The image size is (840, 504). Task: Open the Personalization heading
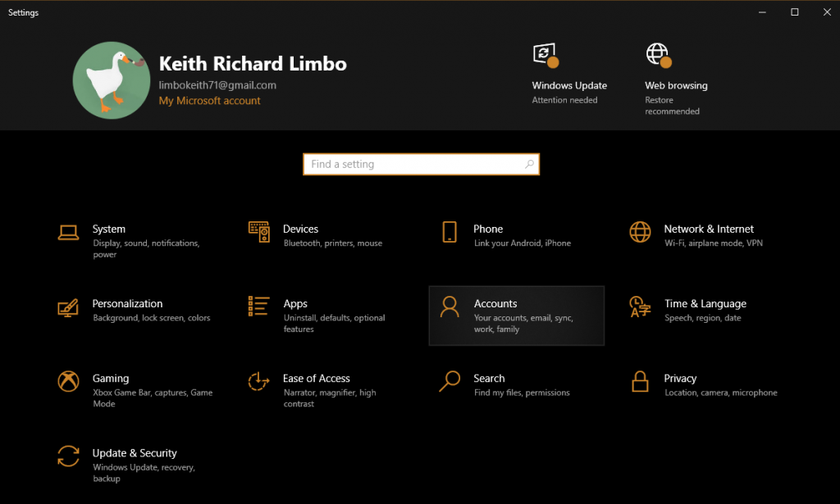pyautogui.click(x=127, y=304)
